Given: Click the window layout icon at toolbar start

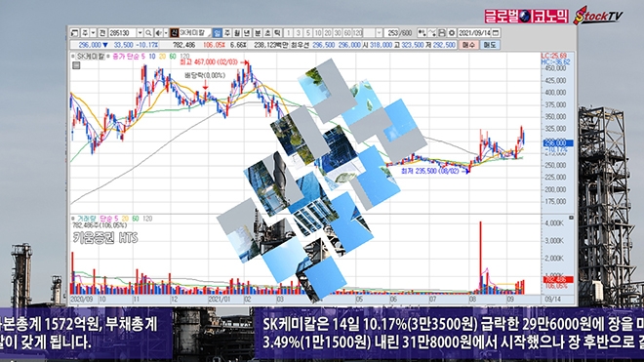Looking at the screenshot, I should [74, 33].
